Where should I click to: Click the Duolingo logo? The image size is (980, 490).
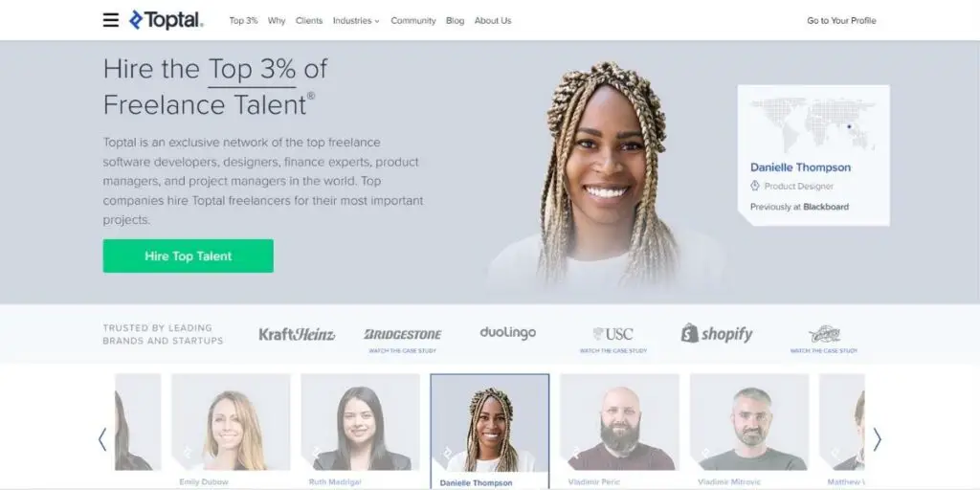[507, 333]
